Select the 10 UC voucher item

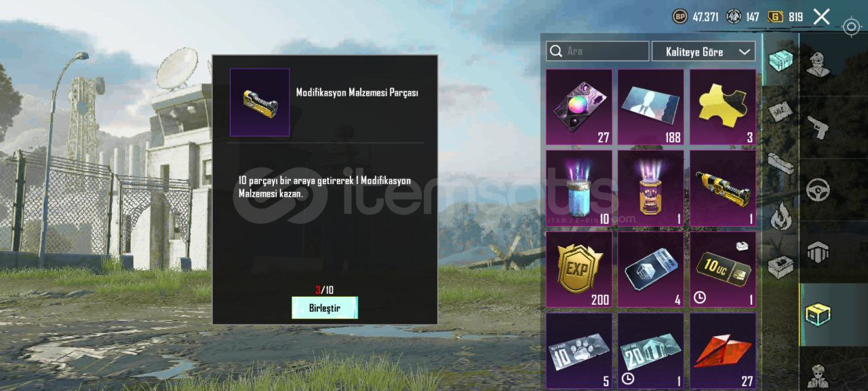click(x=723, y=269)
